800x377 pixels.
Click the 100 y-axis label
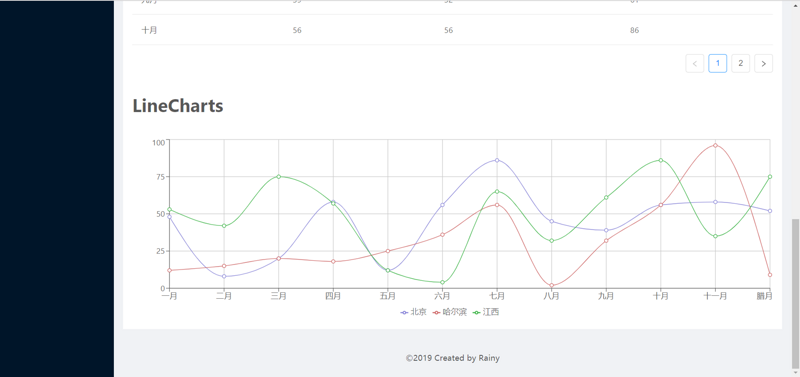(159, 142)
